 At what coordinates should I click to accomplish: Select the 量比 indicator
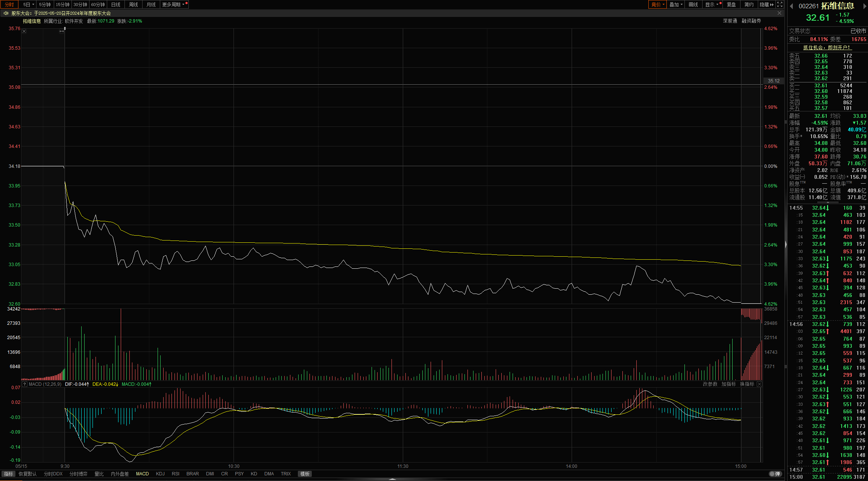click(99, 474)
